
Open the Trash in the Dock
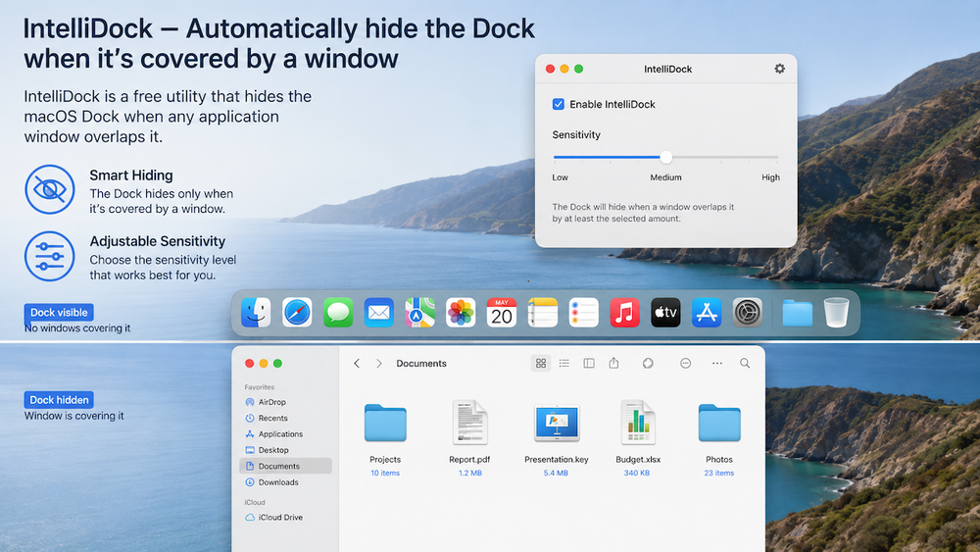tap(836, 313)
